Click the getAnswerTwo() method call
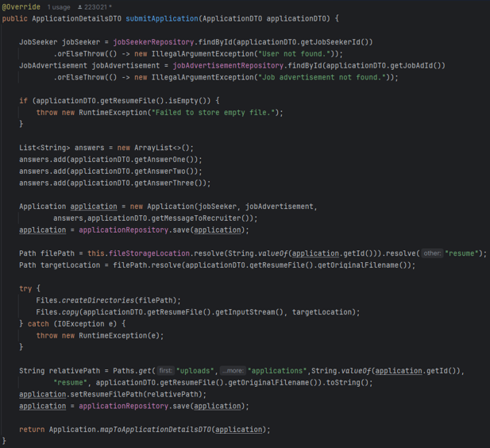The height and width of the screenshot is (448, 490). [x=167, y=171]
